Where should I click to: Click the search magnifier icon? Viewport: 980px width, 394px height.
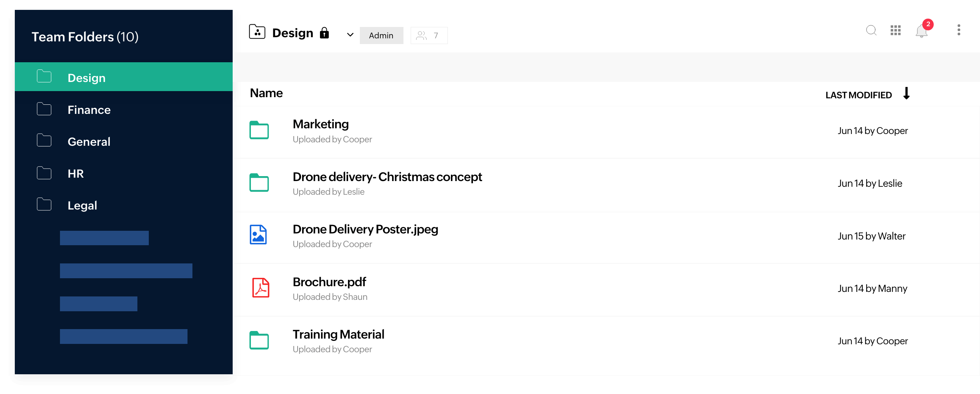coord(871,30)
